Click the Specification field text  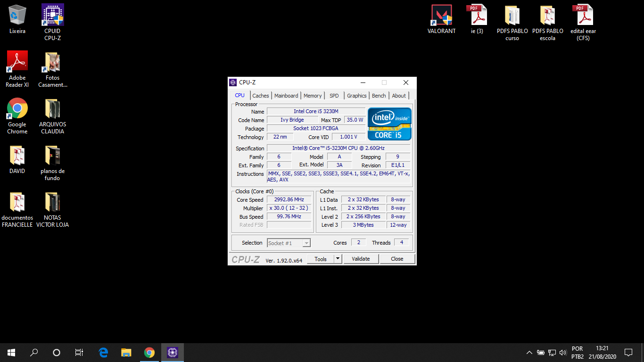[339, 148]
